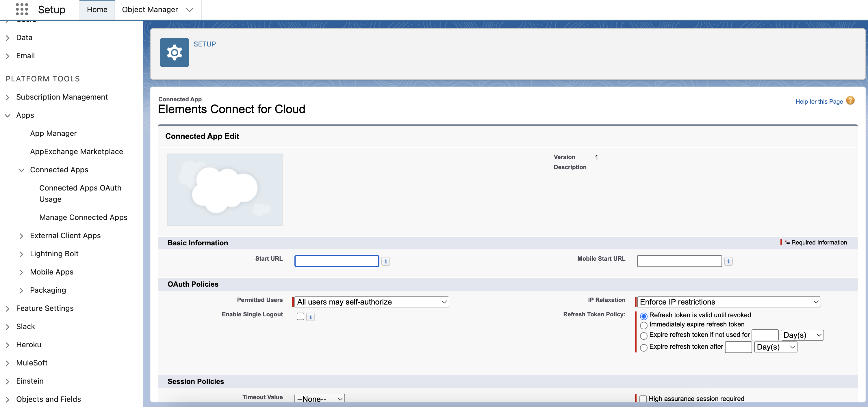The height and width of the screenshot is (407, 868).
Task: Open Manage Connected Apps link
Action: tap(83, 217)
